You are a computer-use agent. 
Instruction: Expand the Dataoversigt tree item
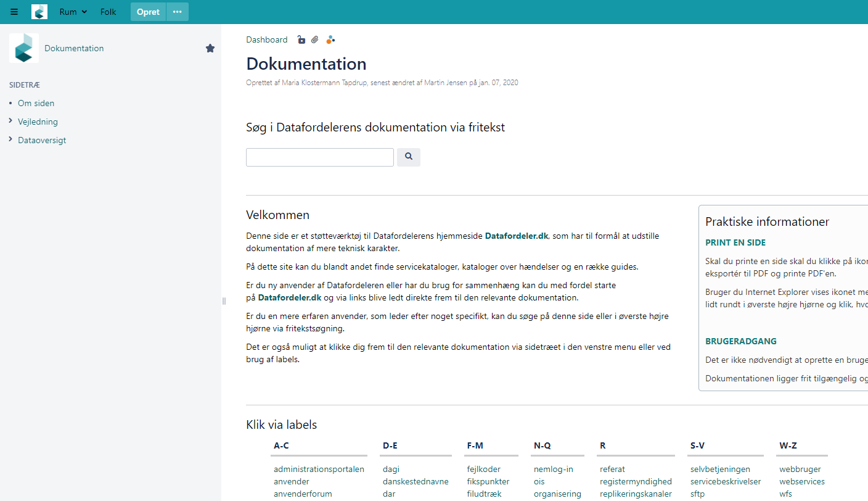pyautogui.click(x=11, y=140)
